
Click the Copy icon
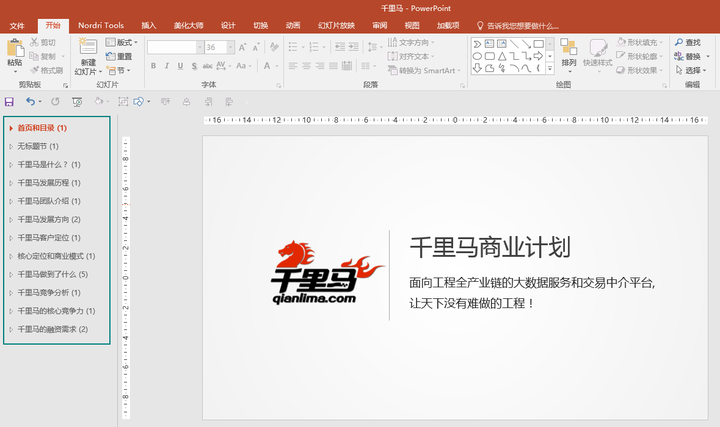click(34, 56)
